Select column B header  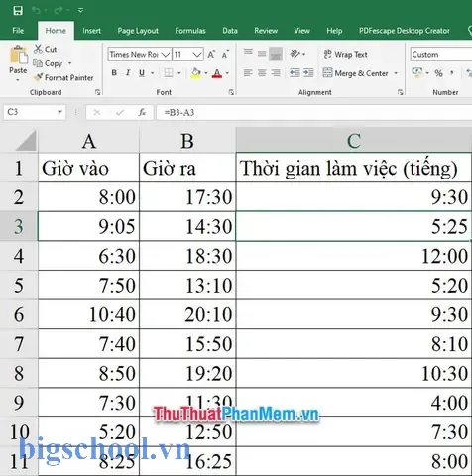(187, 141)
